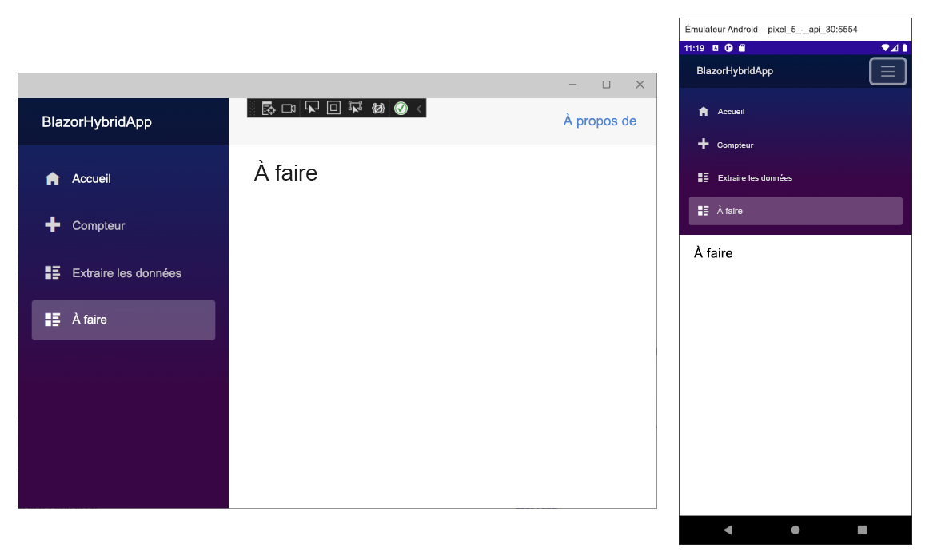Click the half-filled circle icon in Android status bar
This screenshot has width=941, height=560.
pyautogui.click(x=728, y=48)
